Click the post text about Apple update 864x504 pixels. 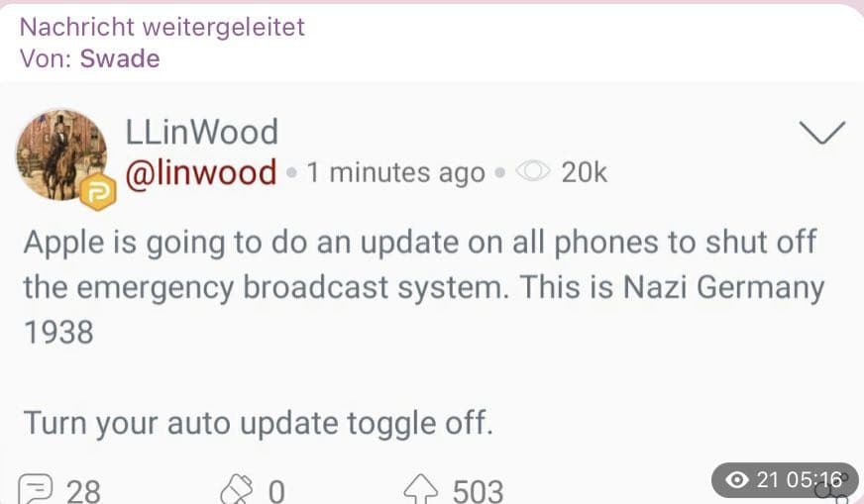click(x=424, y=287)
